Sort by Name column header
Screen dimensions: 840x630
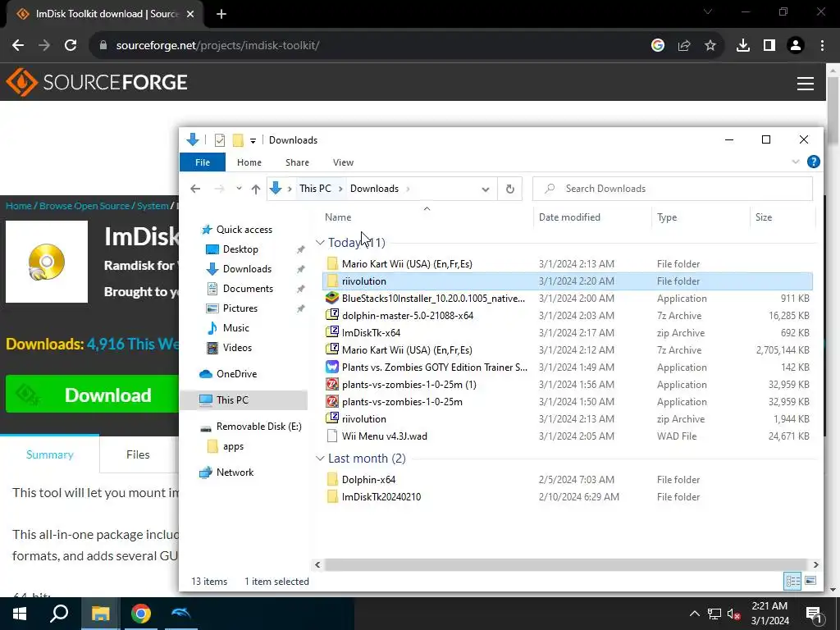(x=338, y=217)
